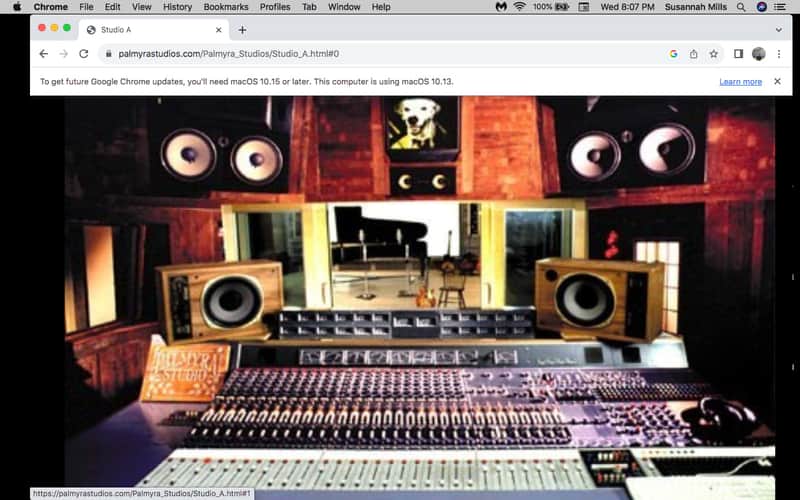Open the Profiles menu
This screenshot has width=800, height=500.
pyautogui.click(x=275, y=7)
